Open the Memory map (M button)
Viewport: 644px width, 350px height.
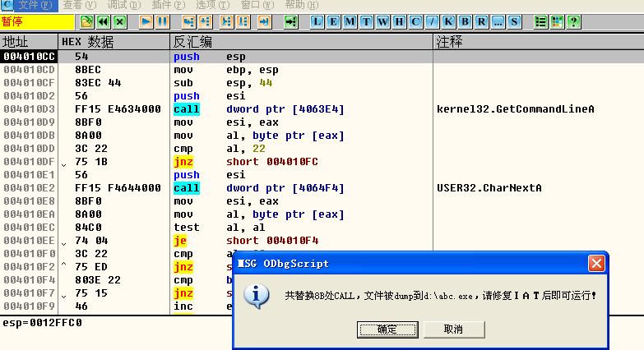tap(350, 21)
